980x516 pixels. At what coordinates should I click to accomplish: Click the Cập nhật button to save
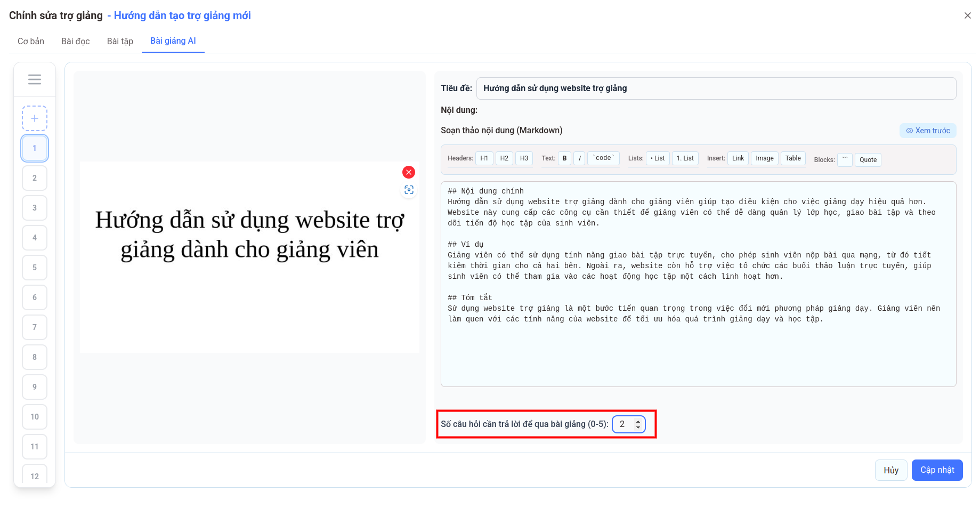tap(937, 470)
